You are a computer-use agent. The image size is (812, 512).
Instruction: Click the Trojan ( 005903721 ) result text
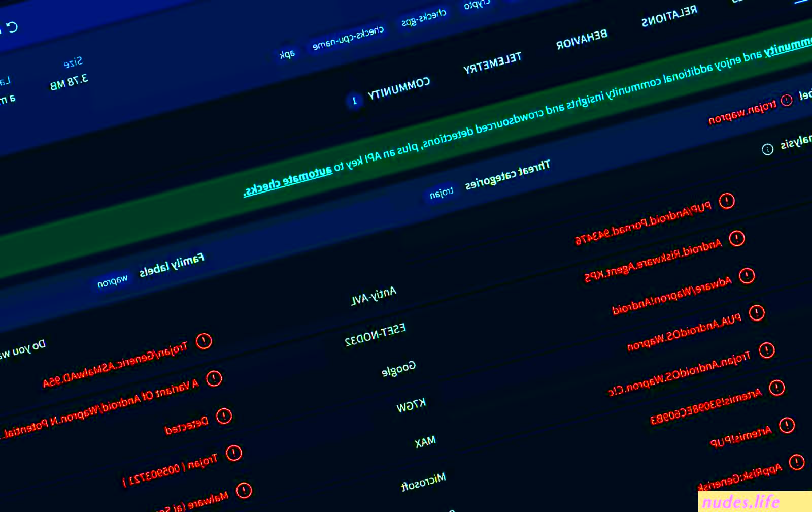pos(170,471)
